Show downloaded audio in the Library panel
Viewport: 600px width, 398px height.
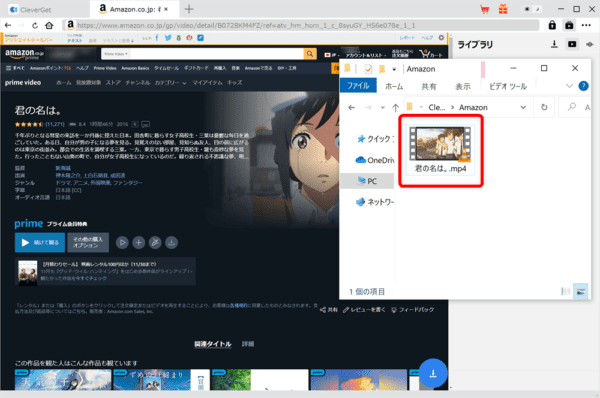pos(590,44)
